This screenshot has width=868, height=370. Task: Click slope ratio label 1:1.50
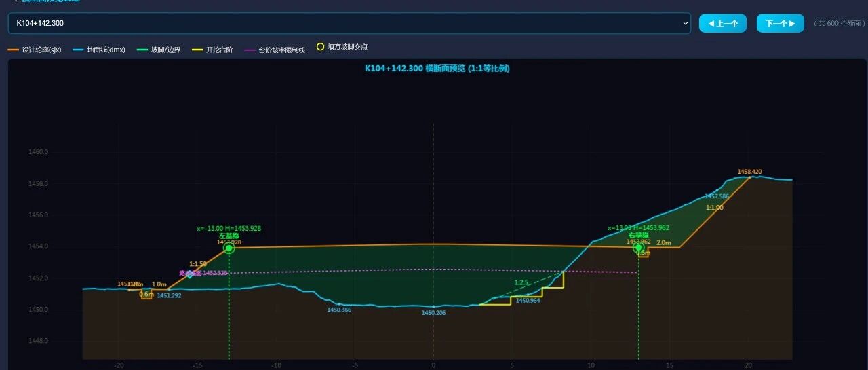198,264
